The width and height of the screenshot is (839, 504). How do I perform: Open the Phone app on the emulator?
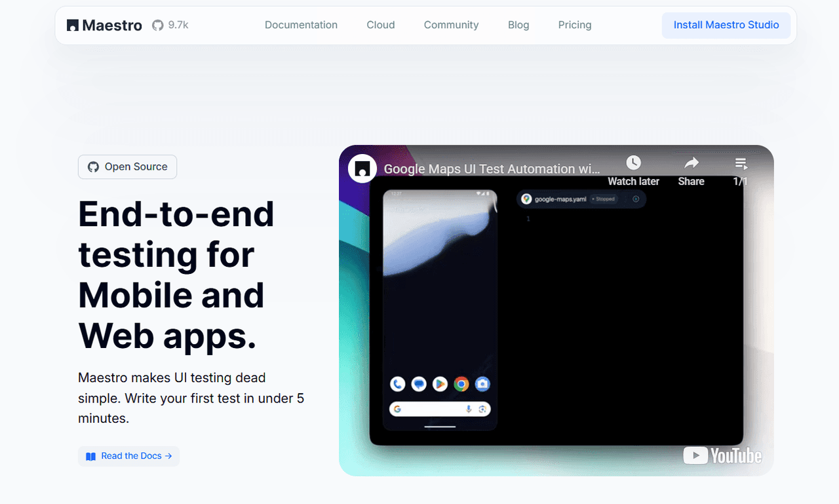398,384
